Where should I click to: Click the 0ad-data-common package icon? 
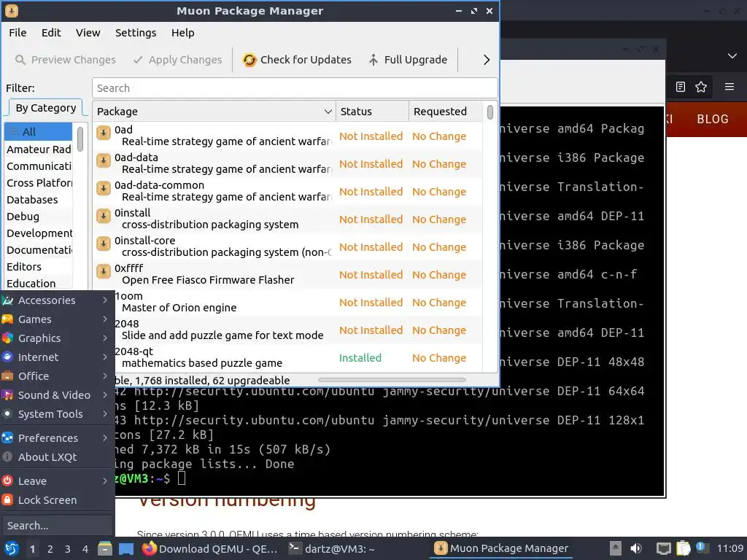(x=104, y=189)
